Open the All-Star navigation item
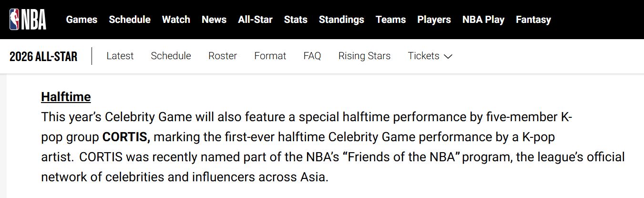The height and width of the screenshot is (198, 644). pyautogui.click(x=255, y=20)
